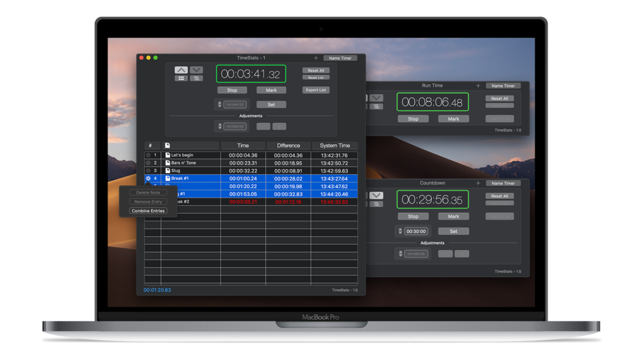The image size is (644, 350).
Task: Click the note icon beside Break #1
Action: (x=167, y=179)
